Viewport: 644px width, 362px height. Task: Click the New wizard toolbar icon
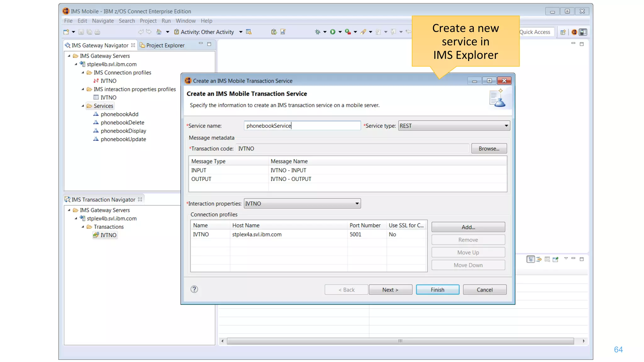66,32
